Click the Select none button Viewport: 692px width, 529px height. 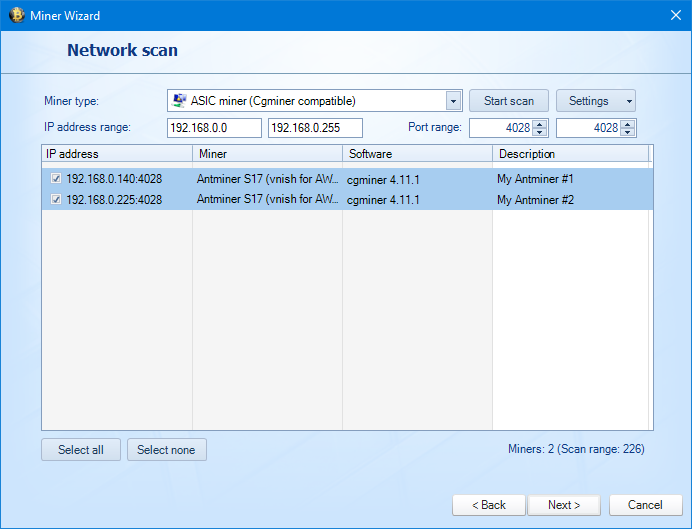tap(166, 450)
